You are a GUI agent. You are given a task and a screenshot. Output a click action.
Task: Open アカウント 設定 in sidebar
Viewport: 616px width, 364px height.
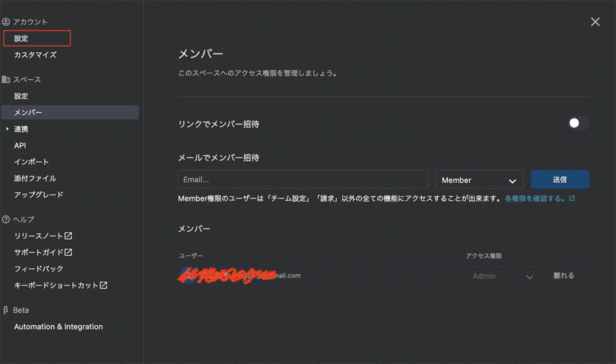[x=22, y=39]
